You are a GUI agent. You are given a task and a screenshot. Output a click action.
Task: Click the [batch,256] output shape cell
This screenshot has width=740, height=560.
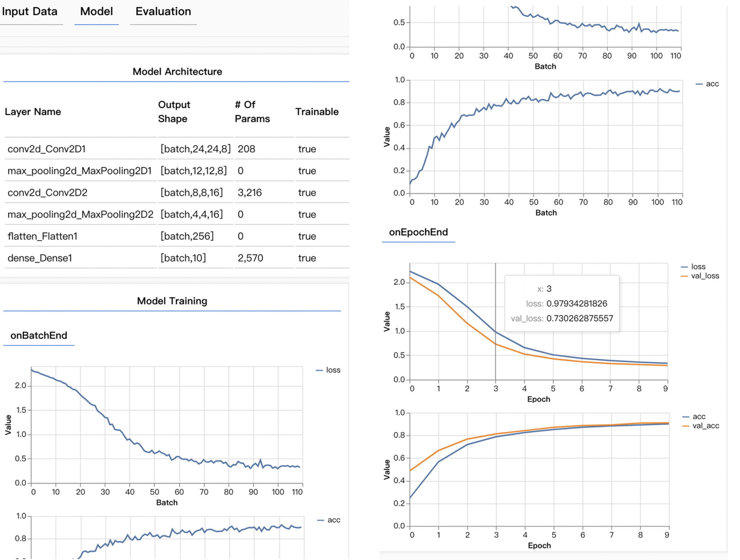(x=187, y=236)
